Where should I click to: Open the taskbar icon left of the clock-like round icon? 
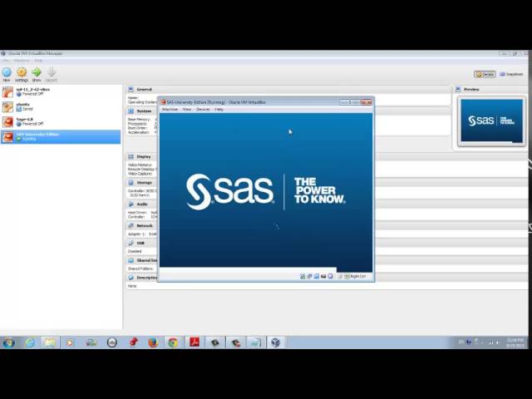pos(91,342)
